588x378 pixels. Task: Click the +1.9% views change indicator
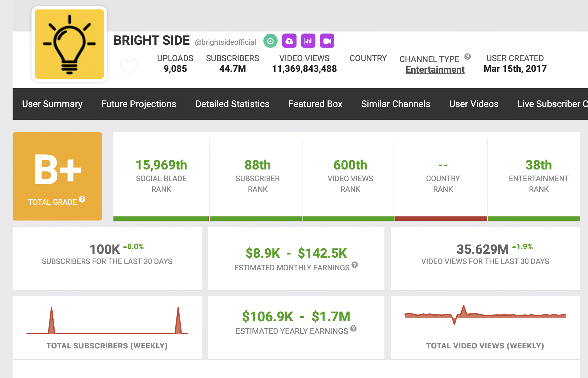click(522, 247)
